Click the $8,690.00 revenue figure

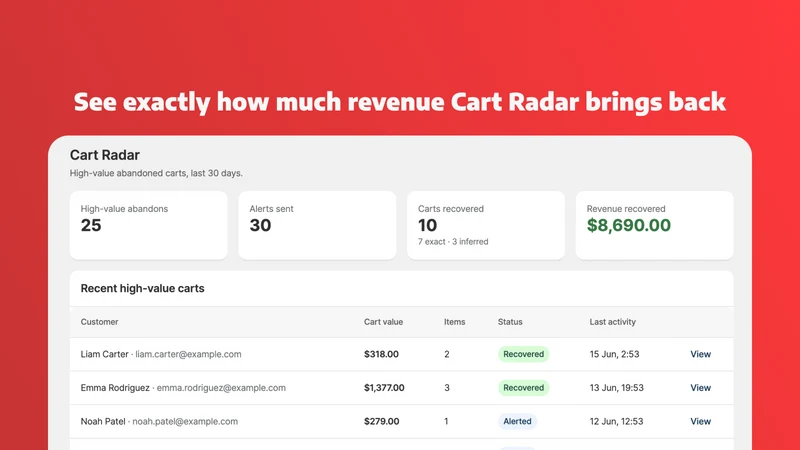tap(629, 225)
